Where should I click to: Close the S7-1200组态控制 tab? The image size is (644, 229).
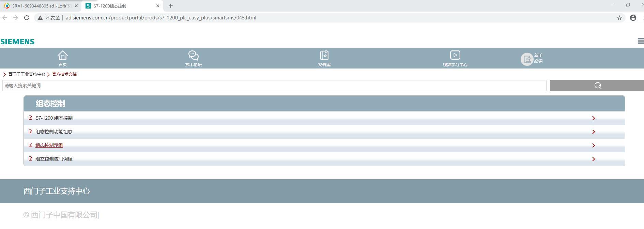click(x=158, y=6)
